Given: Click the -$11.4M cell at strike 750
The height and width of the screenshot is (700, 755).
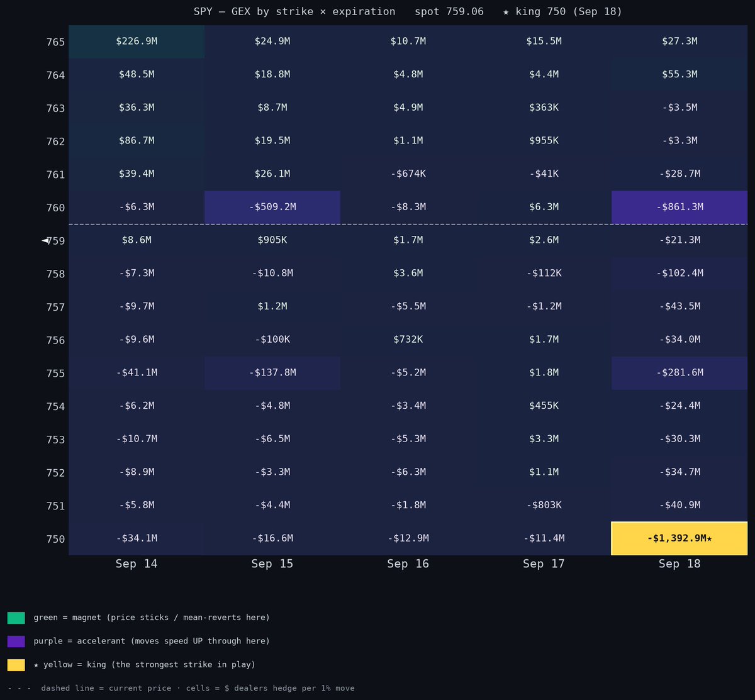Looking at the screenshot, I should [x=544, y=538].
